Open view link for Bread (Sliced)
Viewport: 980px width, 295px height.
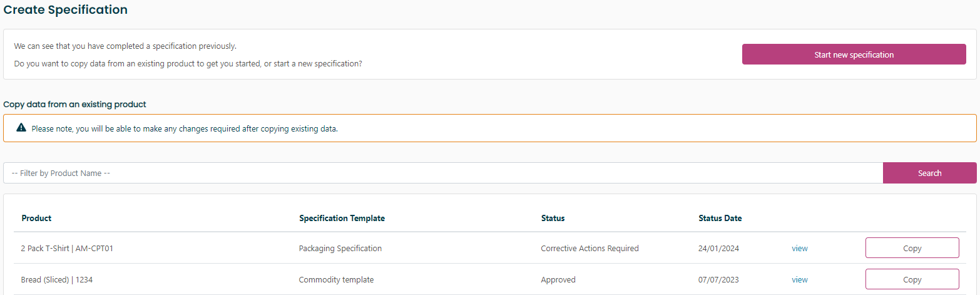pos(800,279)
